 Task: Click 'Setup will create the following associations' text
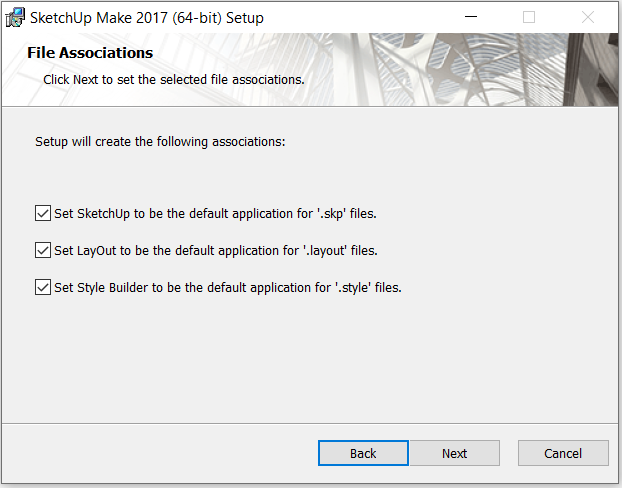[x=160, y=142]
